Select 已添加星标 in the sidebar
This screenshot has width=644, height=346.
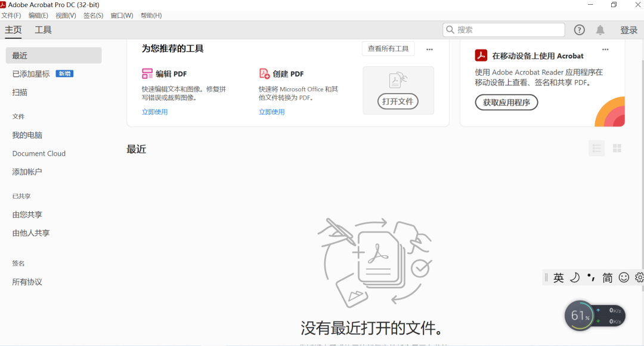click(x=31, y=74)
